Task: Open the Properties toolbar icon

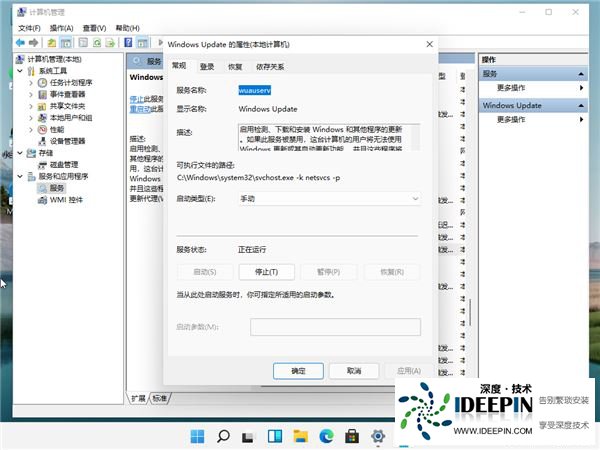Action: (83, 43)
